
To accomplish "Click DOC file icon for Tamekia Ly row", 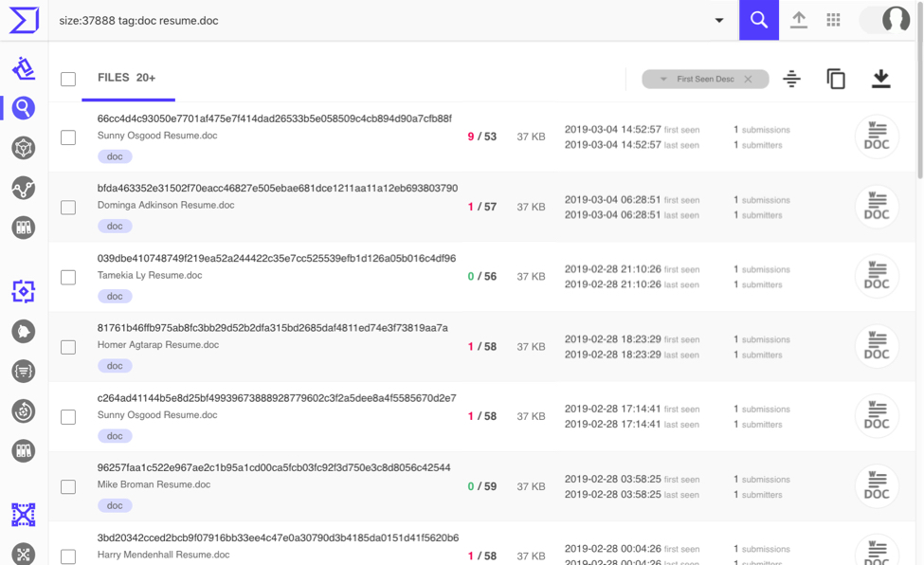I will point(877,276).
